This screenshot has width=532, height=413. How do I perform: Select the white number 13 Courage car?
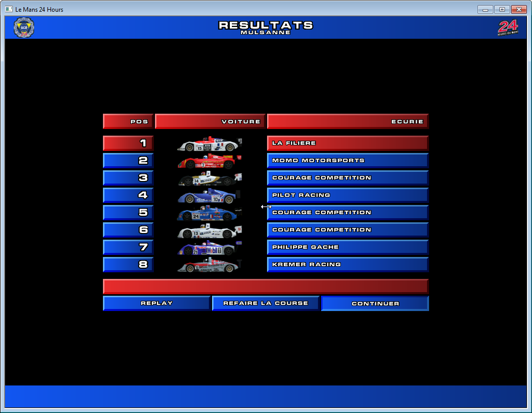[209, 230]
